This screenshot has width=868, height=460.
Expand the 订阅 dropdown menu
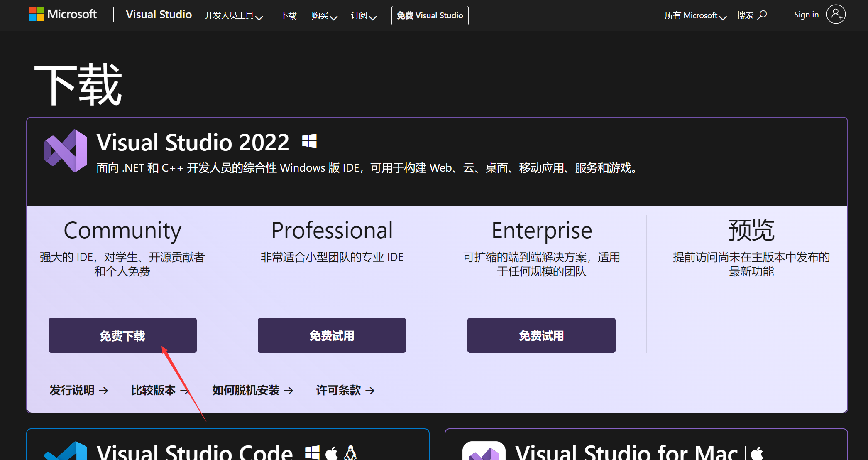pos(364,16)
